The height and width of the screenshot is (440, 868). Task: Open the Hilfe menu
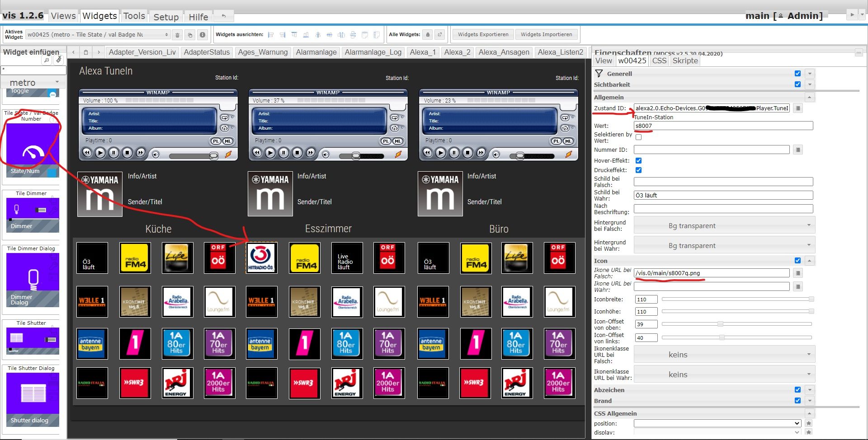pyautogui.click(x=198, y=17)
